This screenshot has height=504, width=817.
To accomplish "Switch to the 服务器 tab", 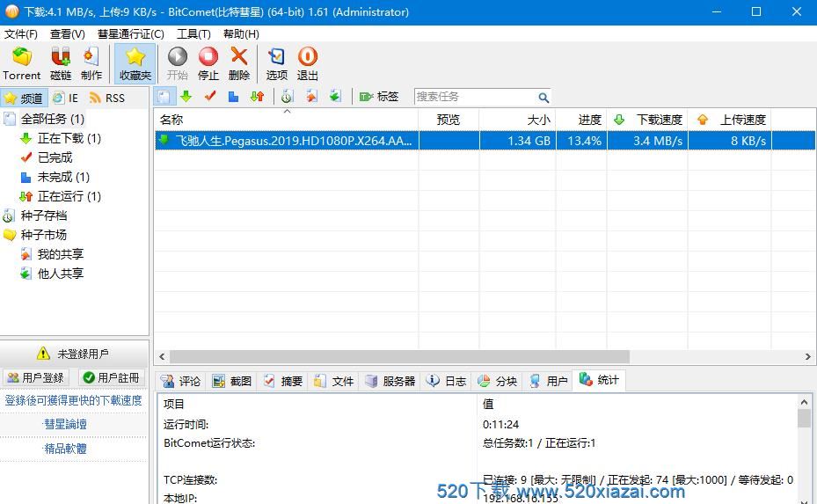I will coord(390,381).
